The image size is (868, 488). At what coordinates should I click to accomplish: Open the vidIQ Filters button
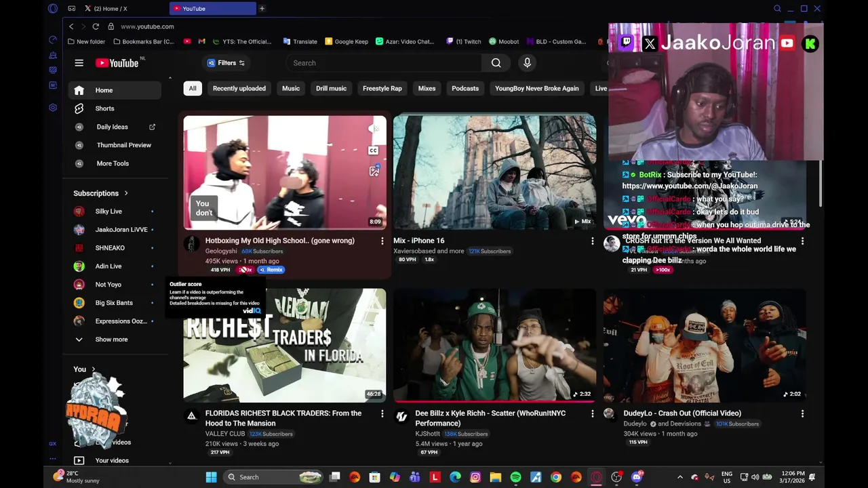pos(226,63)
